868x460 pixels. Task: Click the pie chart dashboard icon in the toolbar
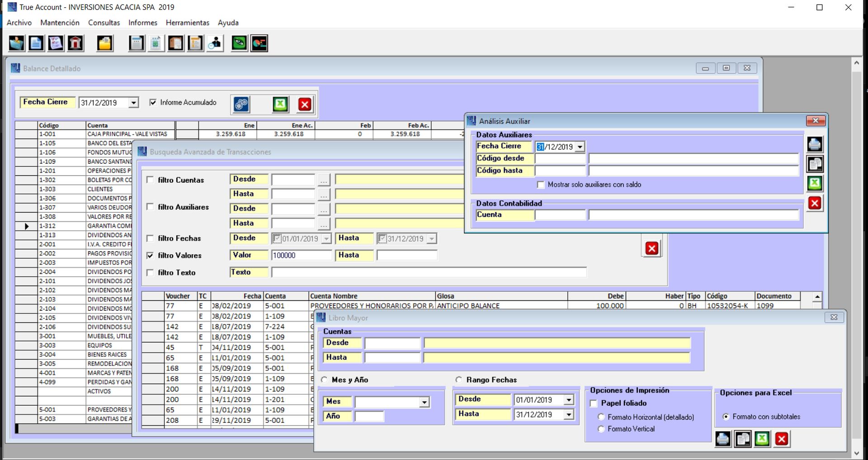(259, 43)
